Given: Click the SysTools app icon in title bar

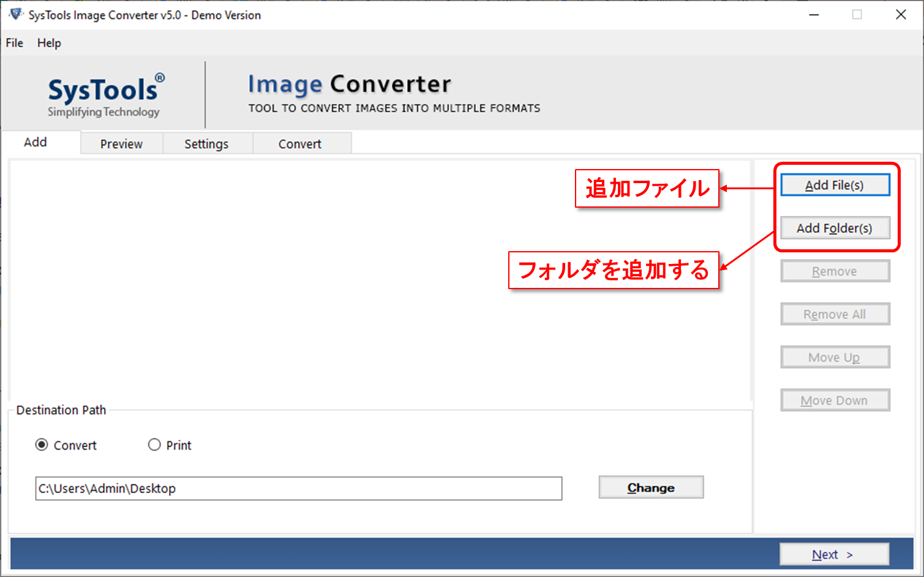Looking at the screenshot, I should click(x=14, y=13).
